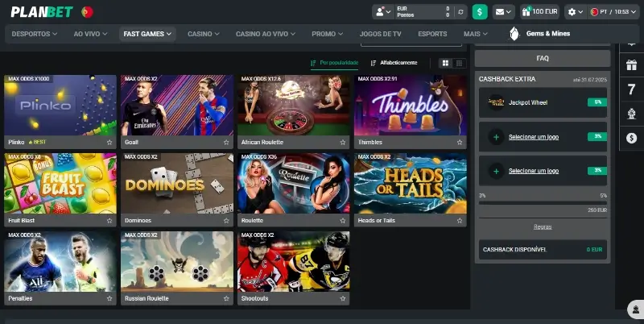Screen dimensions: 644x324
Task: Click the number 7 icon in right sidebar
Action: pyautogui.click(x=630, y=89)
